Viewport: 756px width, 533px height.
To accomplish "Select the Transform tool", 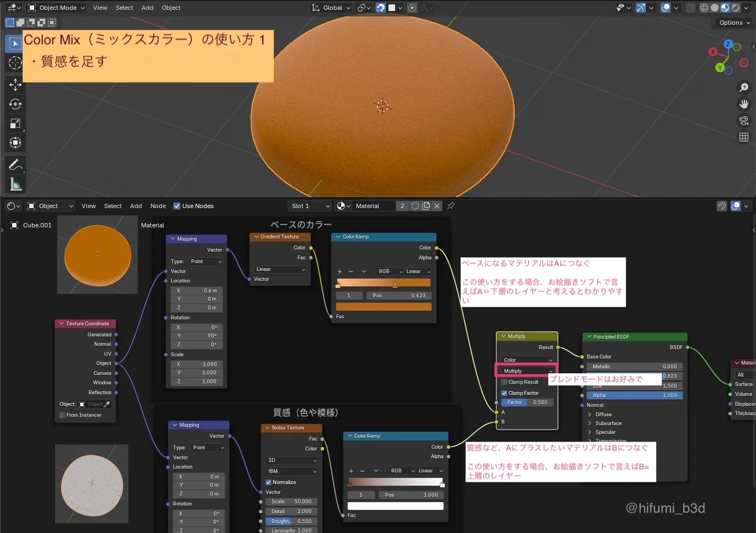I will [x=15, y=143].
